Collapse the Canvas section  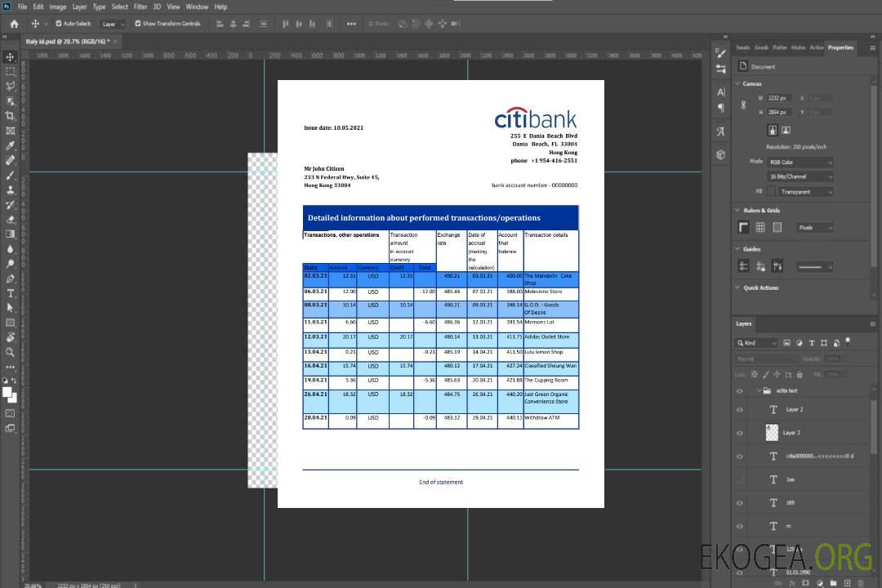tap(737, 83)
